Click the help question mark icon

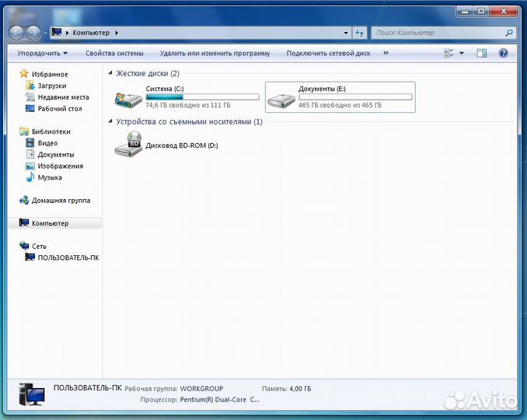tap(503, 53)
